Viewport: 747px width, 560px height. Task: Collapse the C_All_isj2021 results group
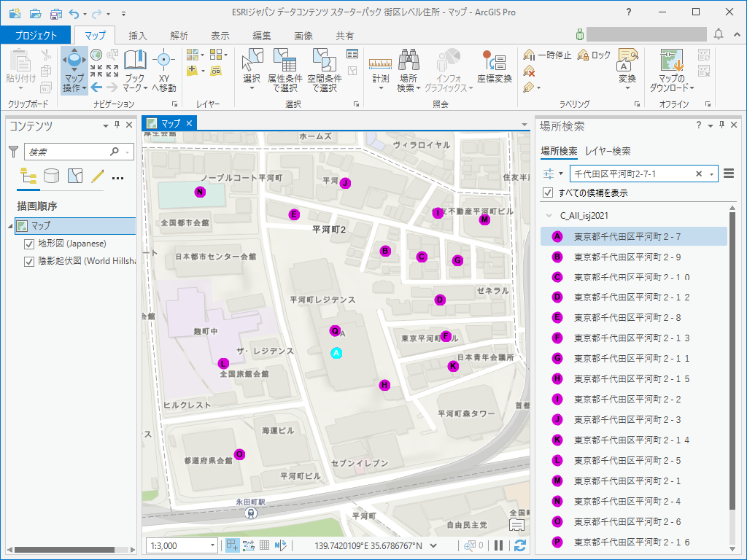point(549,216)
